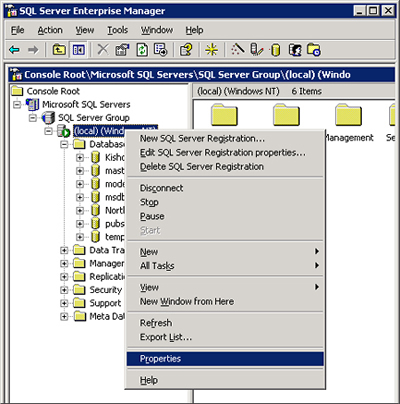This screenshot has height=404, width=400.
Task: Choose New SQL Server Registration
Action: (225, 138)
